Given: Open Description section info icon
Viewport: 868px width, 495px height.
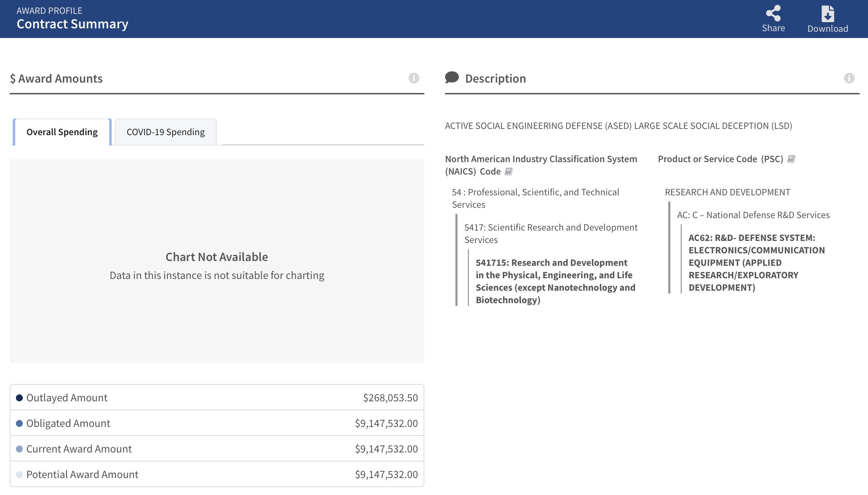Looking at the screenshot, I should (849, 78).
